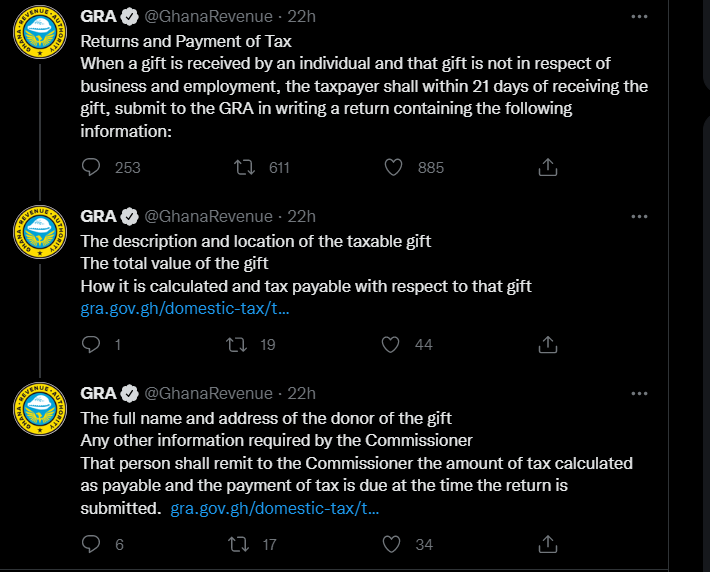Viewport: 710px width, 572px height.
Task: Open more options on the first tweet
Action: tap(639, 17)
